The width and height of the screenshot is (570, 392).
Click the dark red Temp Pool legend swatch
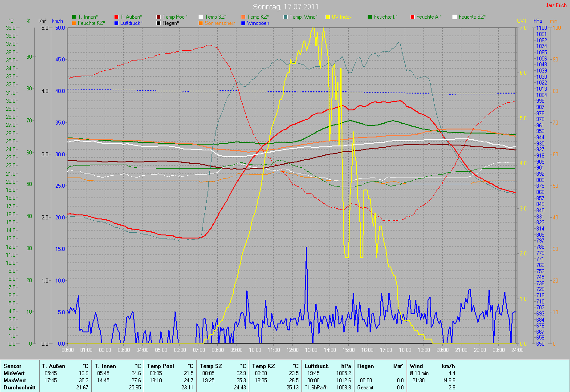(x=159, y=17)
